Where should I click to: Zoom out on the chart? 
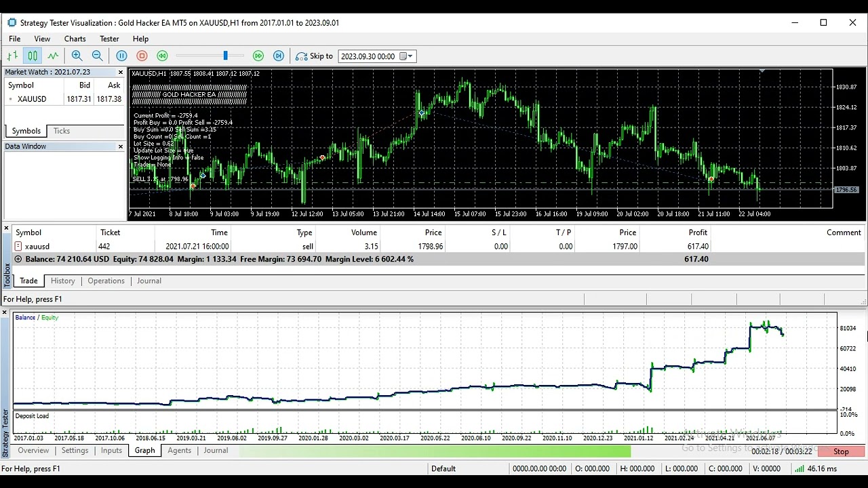(97, 56)
